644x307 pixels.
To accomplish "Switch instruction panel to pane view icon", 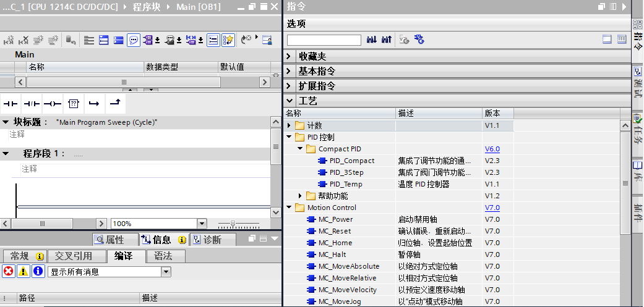I will coord(607,40).
